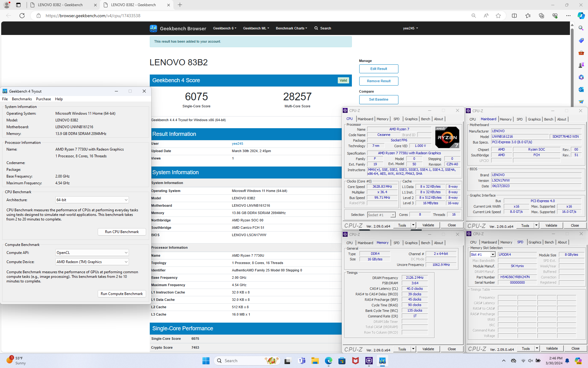588x368 pixels.
Task: Switch to Graphics tab in top-right CPU-Z window
Action: (x=534, y=119)
